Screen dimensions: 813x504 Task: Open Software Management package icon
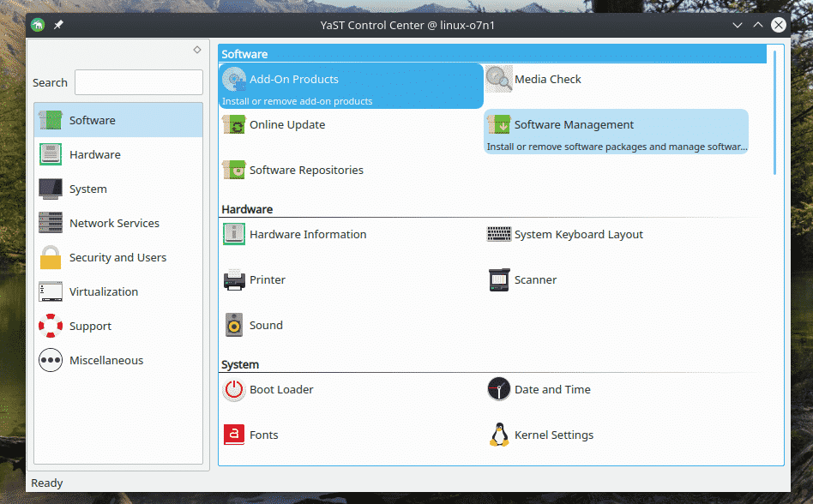point(499,125)
